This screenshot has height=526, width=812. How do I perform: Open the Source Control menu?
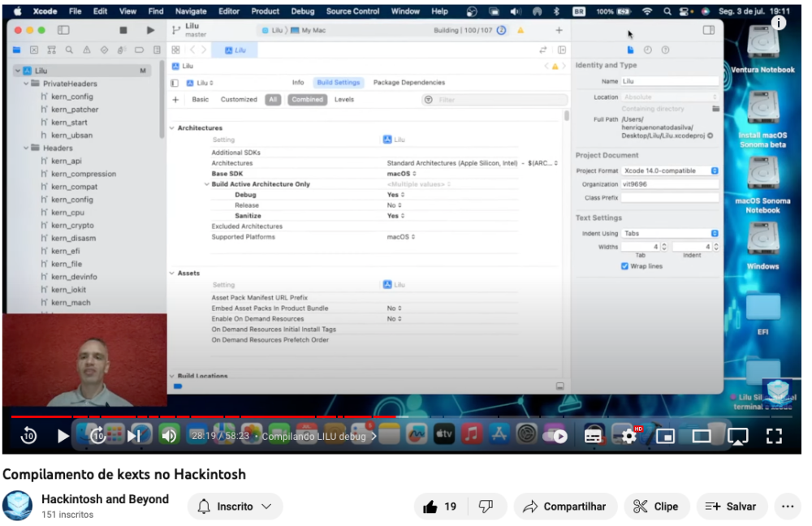coord(352,11)
